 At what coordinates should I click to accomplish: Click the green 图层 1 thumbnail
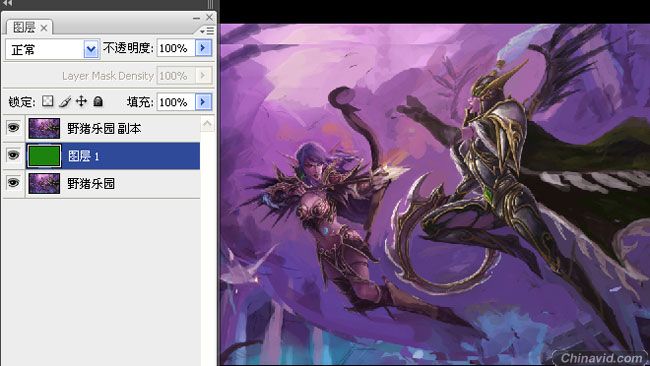44,156
